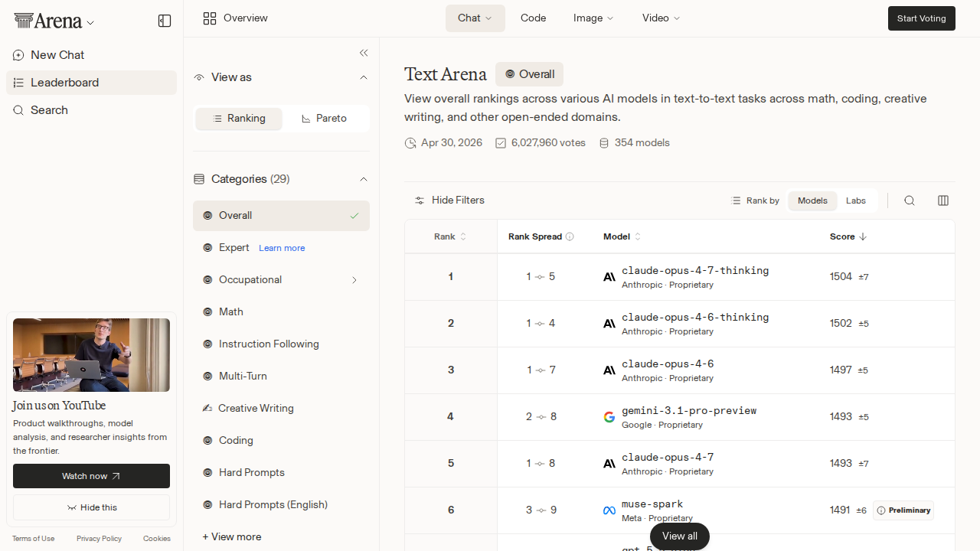Click the Overview grid icon
The width and height of the screenshot is (980, 551).
[210, 18]
